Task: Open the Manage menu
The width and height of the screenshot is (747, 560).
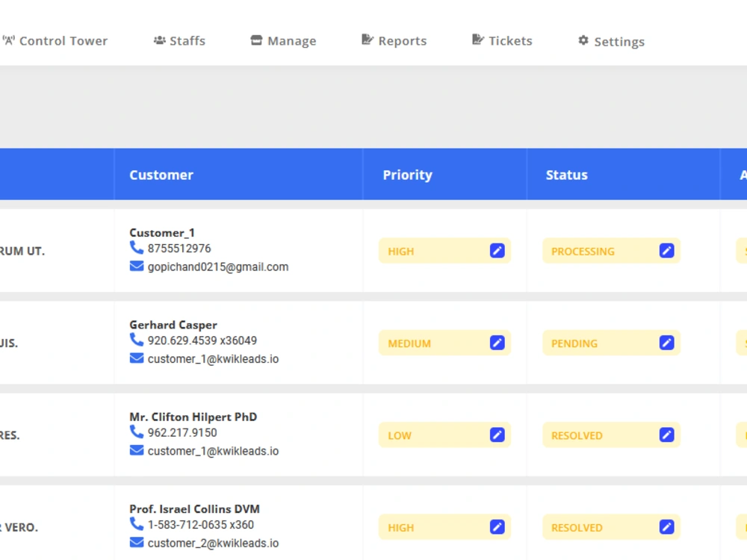Action: 283,41
